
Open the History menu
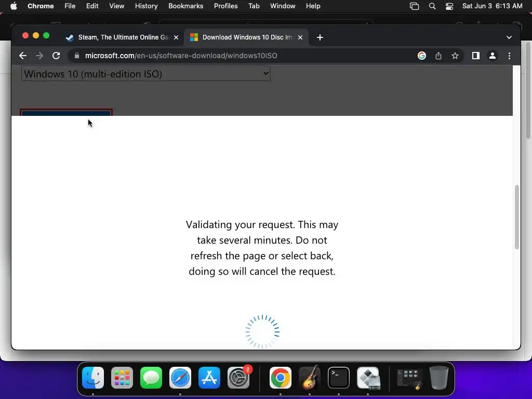pyautogui.click(x=146, y=6)
